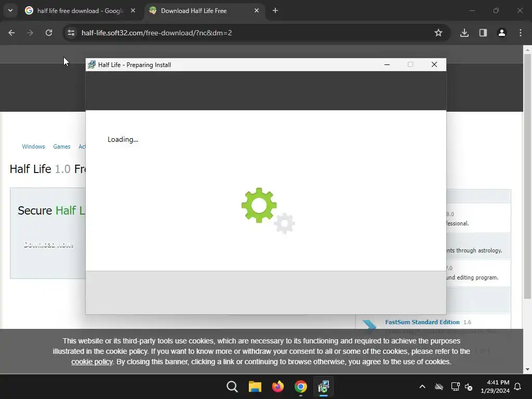Click the installer icon in taskbar
The height and width of the screenshot is (399, 532).
coord(324,387)
